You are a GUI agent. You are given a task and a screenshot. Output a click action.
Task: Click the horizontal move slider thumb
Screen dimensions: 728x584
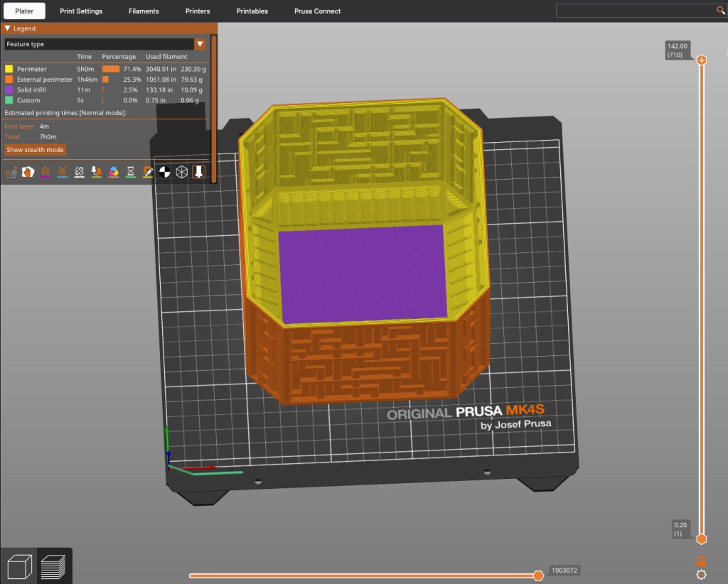[x=538, y=575]
